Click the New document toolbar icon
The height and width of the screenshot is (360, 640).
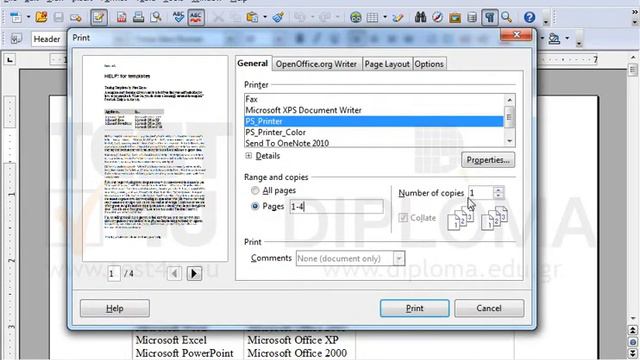(16, 17)
